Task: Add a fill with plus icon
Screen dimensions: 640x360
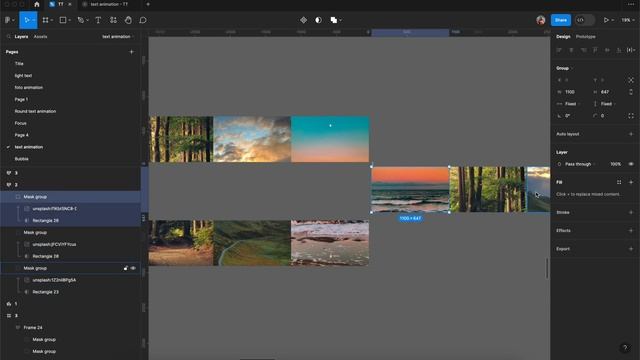Action: [631, 182]
